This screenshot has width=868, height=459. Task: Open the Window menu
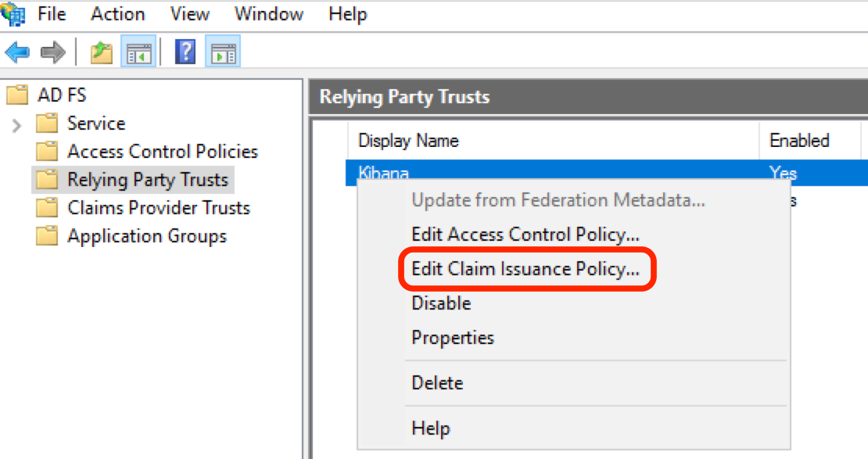pos(268,13)
